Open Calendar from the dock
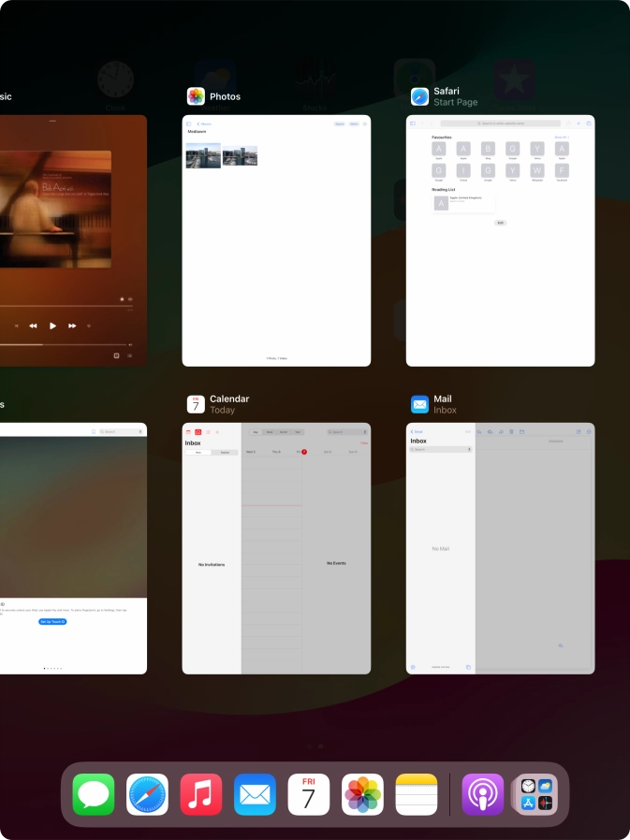630x840 pixels. (x=309, y=794)
